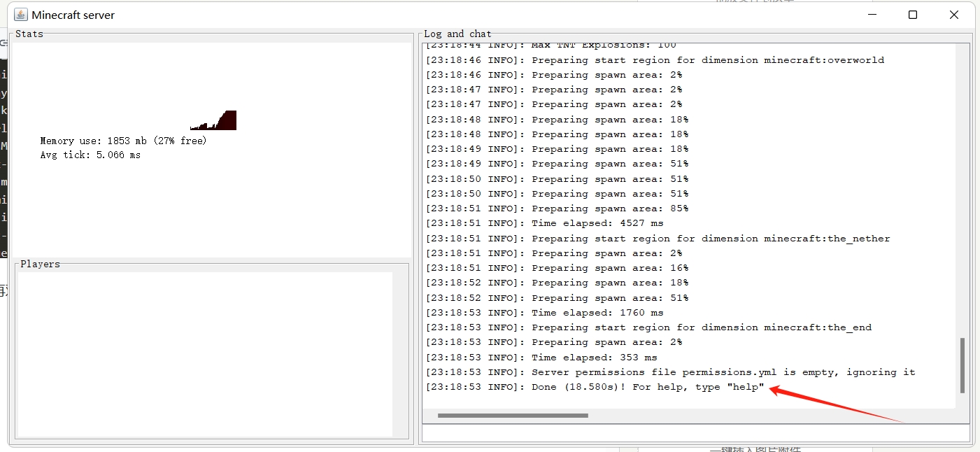Click the 23:18:46 "spawn area: 2%" line

[x=554, y=75]
